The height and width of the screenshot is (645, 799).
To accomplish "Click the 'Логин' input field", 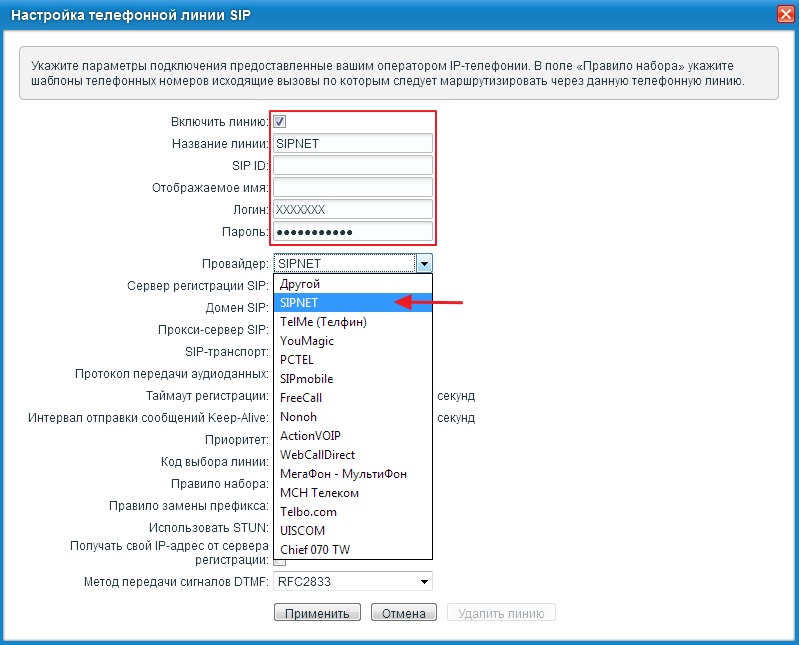I will [352, 210].
